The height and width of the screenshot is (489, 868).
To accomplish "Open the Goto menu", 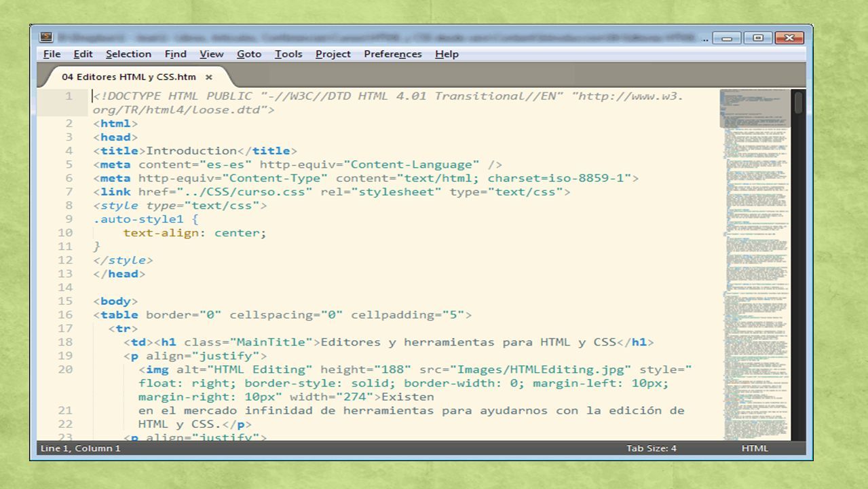I will pyautogui.click(x=249, y=54).
